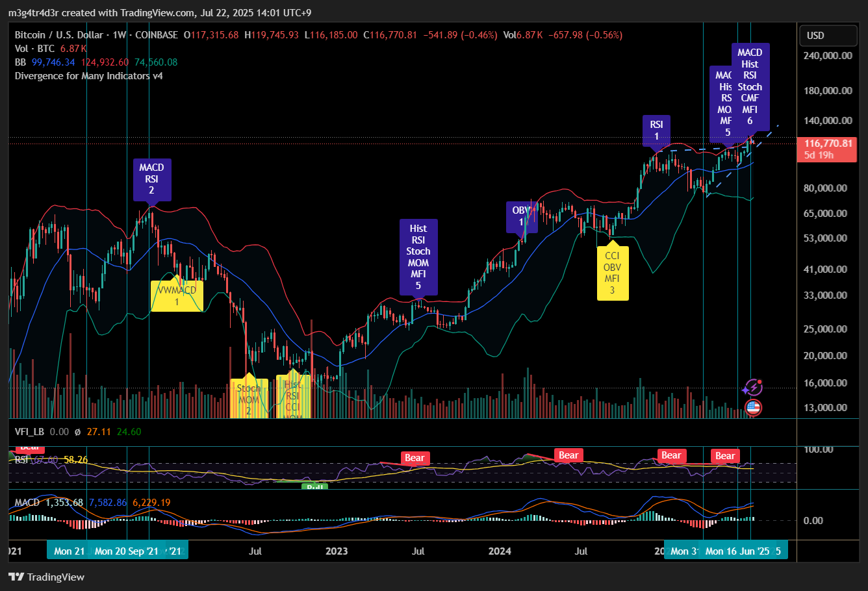Click the 0.00 MACD scale label
The image size is (868, 591).
click(813, 521)
